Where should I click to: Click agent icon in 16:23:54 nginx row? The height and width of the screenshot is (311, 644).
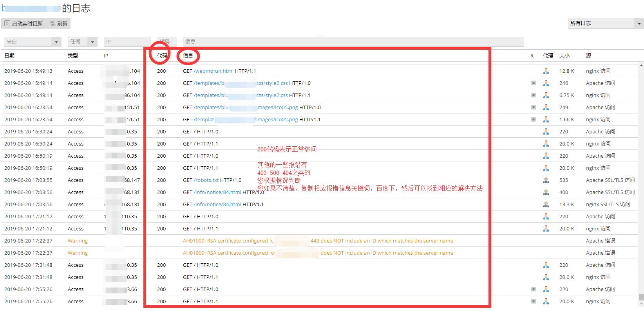546,119
